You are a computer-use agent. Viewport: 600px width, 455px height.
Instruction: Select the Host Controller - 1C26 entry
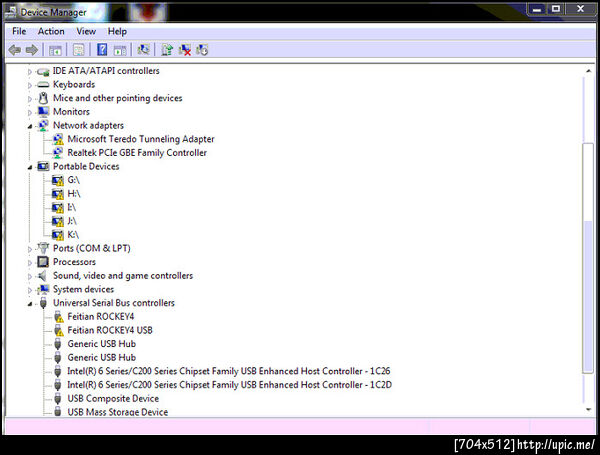[x=228, y=371]
